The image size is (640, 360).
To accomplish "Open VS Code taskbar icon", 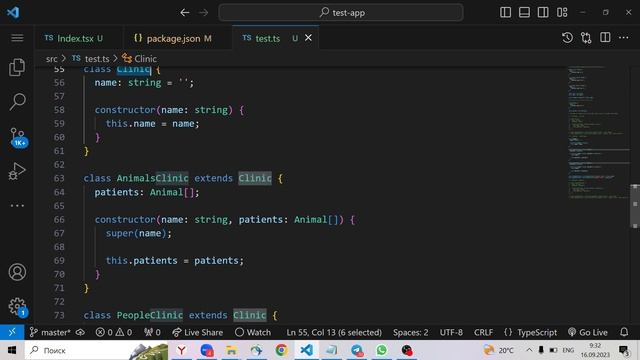I will (307, 350).
